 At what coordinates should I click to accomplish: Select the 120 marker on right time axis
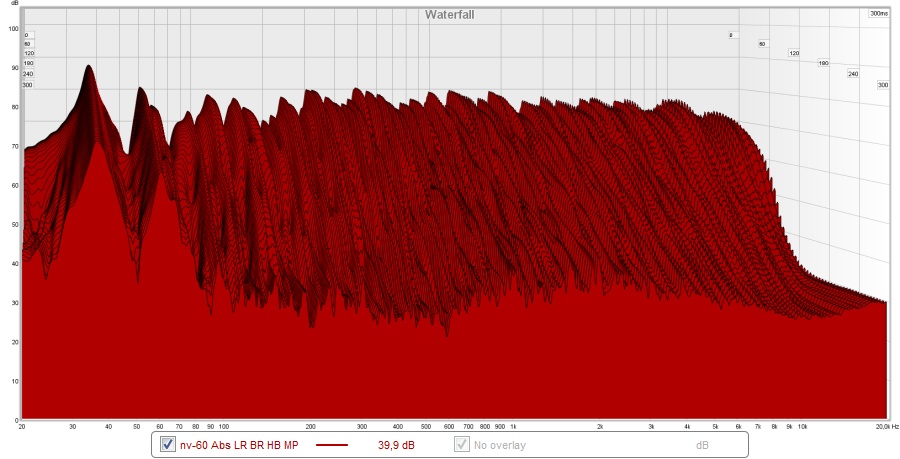pos(794,53)
